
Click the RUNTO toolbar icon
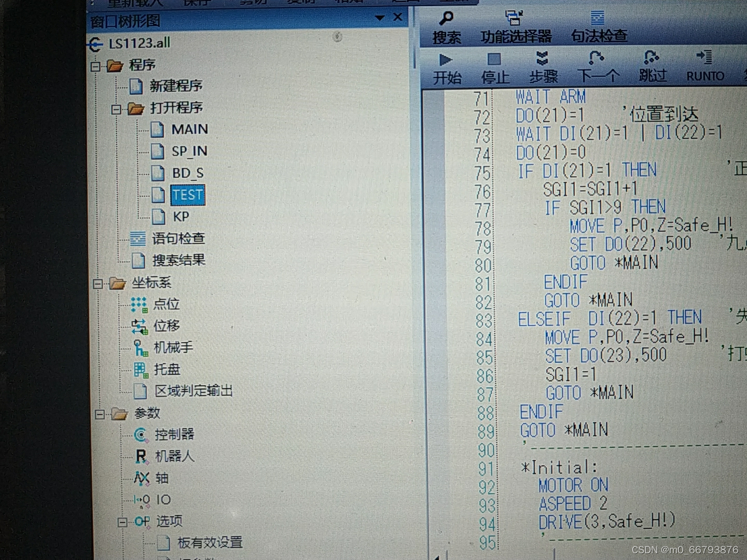coord(704,56)
